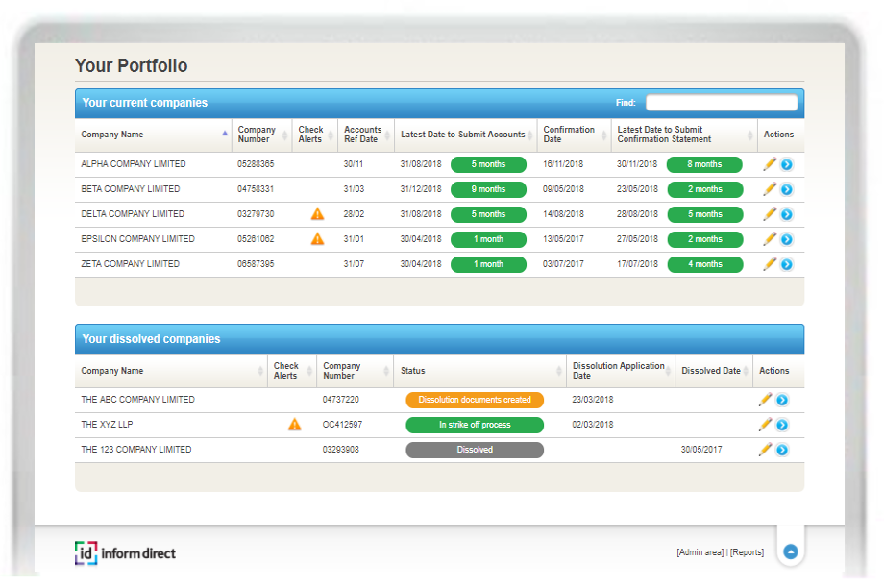
Task: Click the pencil edit icon for ALPHA COMPANY LIMITED
Action: click(x=769, y=164)
